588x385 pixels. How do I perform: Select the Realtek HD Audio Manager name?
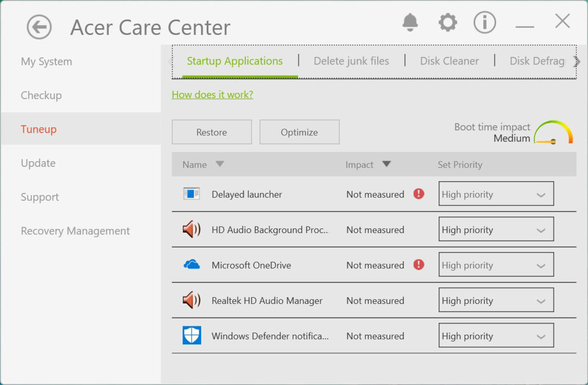(x=267, y=300)
